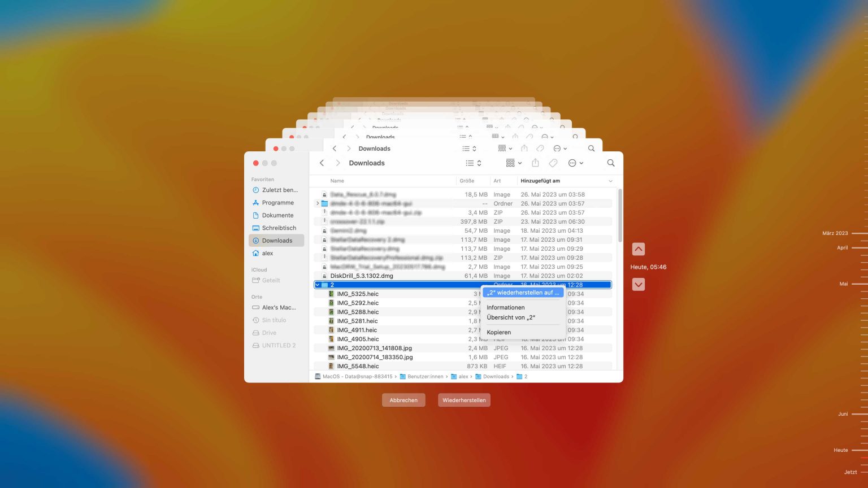Click folder '2' in the path bar
This screenshot has width=868, height=488.
coord(522,377)
